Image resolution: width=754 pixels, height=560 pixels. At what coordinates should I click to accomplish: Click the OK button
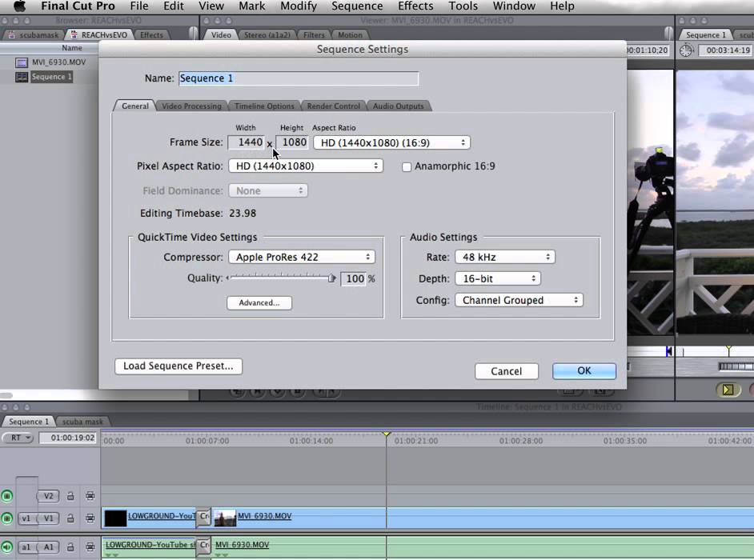[584, 370]
